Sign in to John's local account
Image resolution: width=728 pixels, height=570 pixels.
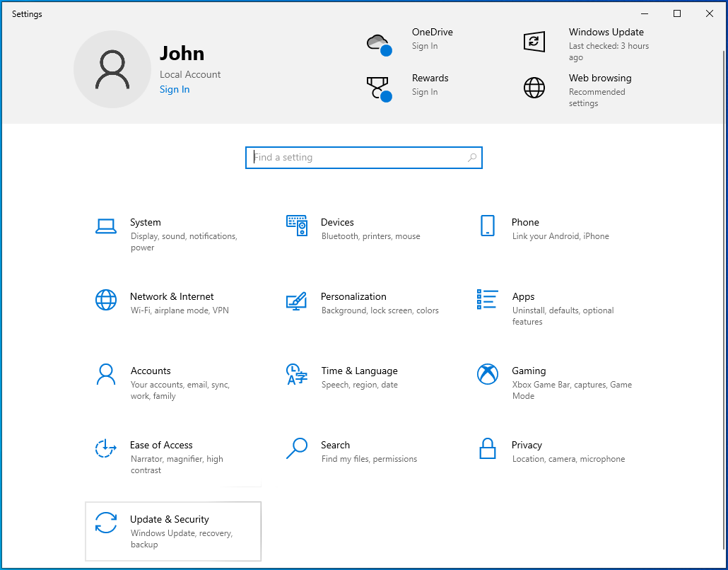[175, 89]
